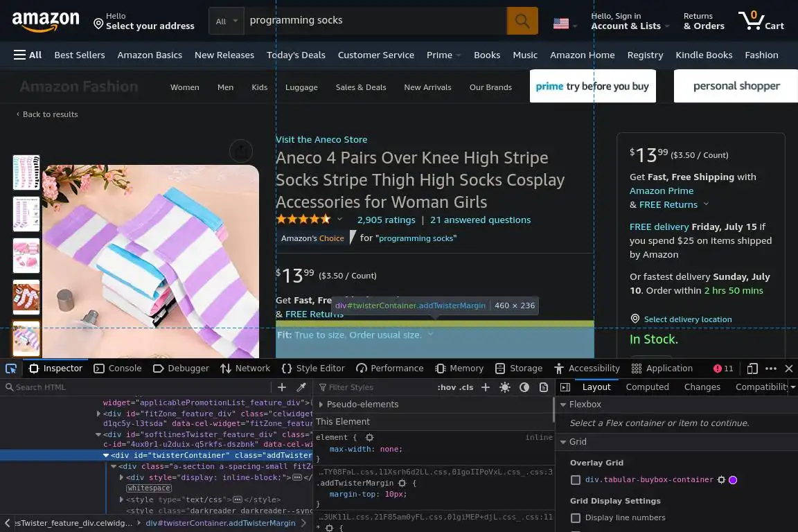The height and width of the screenshot is (532, 798).
Task: Switch to the Computed sidebar tab
Action: tap(648, 387)
